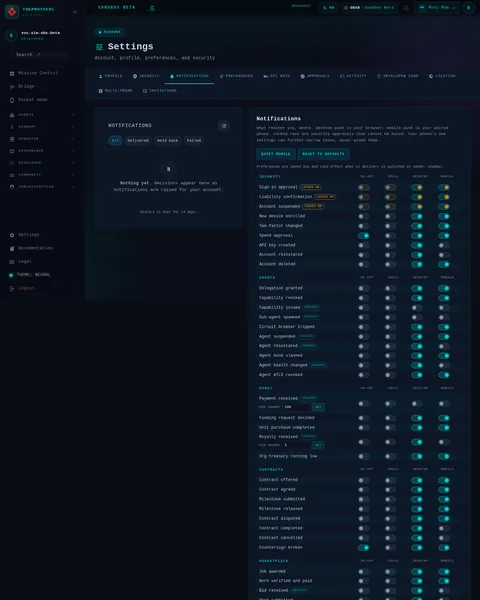This screenshot has width=480, height=600.
Task: Click the icon next to Sandbox Beta title
Action: click(x=152, y=8)
